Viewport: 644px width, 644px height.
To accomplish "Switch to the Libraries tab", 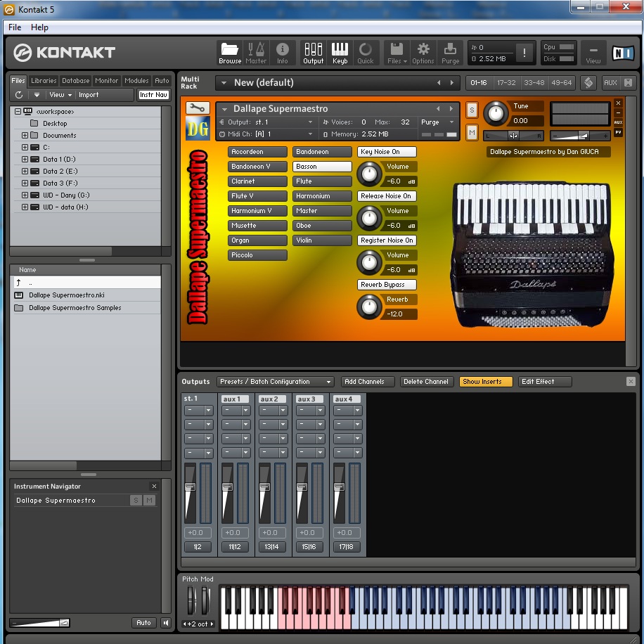I will click(44, 80).
